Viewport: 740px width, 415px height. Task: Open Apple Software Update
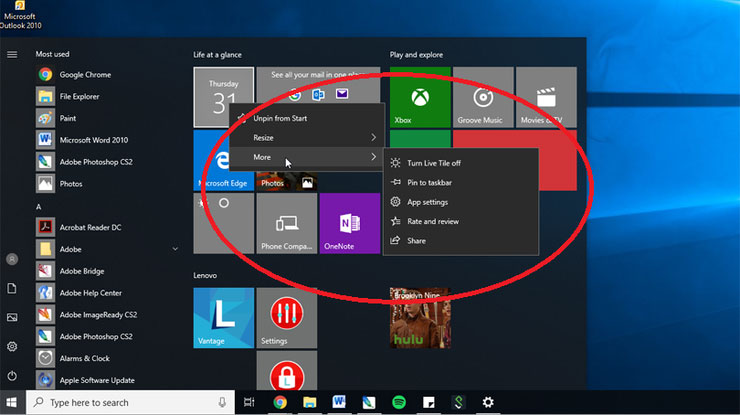tap(97, 380)
